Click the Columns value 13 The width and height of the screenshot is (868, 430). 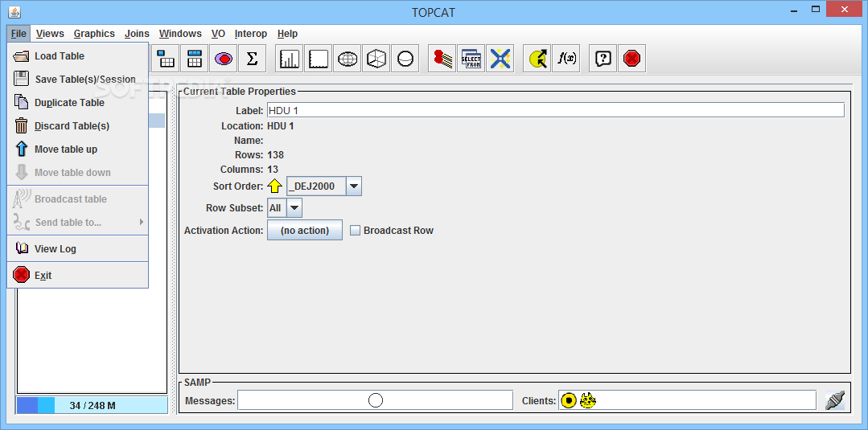point(273,170)
